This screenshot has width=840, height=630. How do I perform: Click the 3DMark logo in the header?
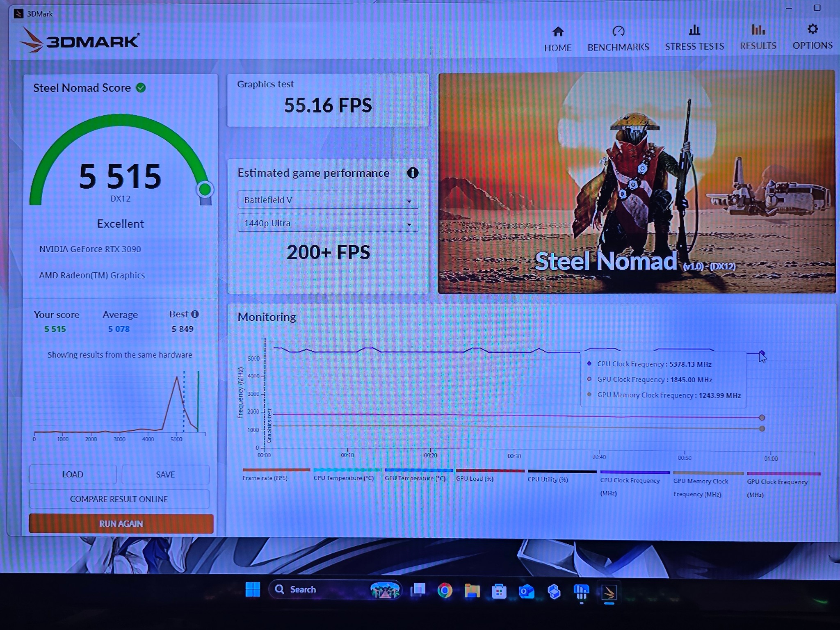click(x=80, y=40)
